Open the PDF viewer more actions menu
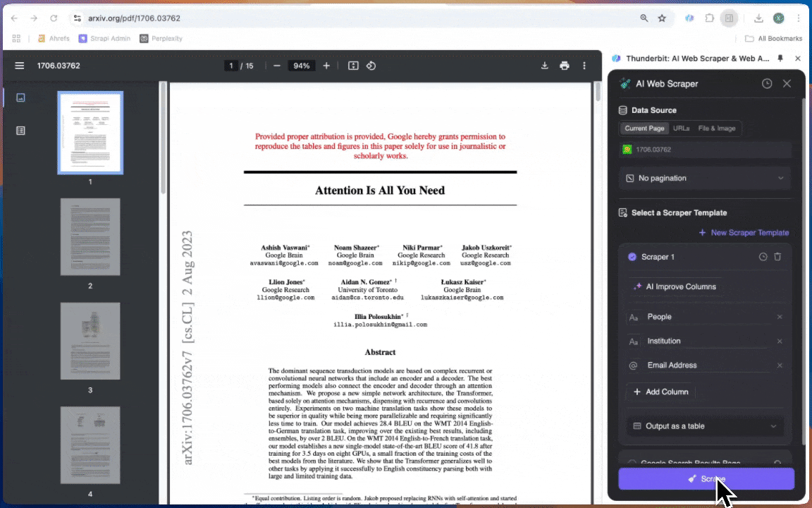Screen dimensions: 812x508 [x=584, y=66]
